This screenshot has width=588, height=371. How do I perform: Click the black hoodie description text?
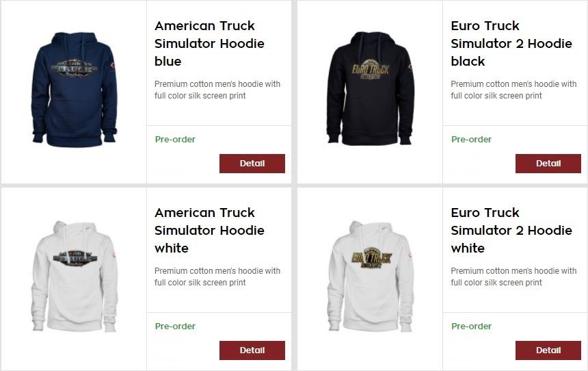[x=513, y=90]
